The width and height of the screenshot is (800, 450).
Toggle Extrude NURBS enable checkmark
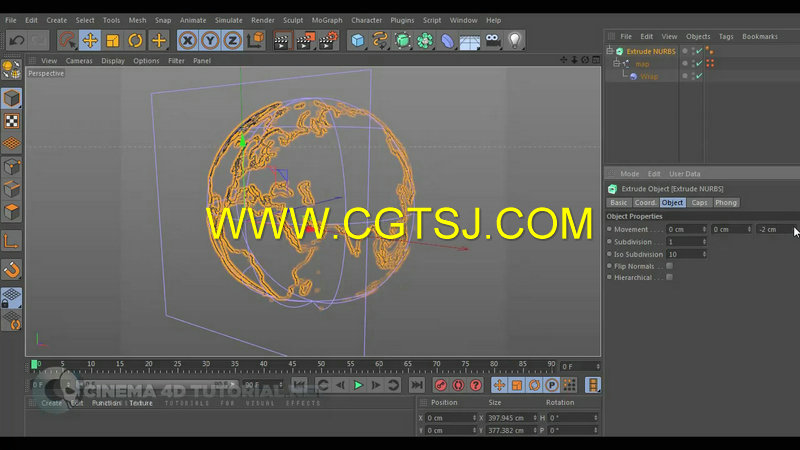click(699, 51)
